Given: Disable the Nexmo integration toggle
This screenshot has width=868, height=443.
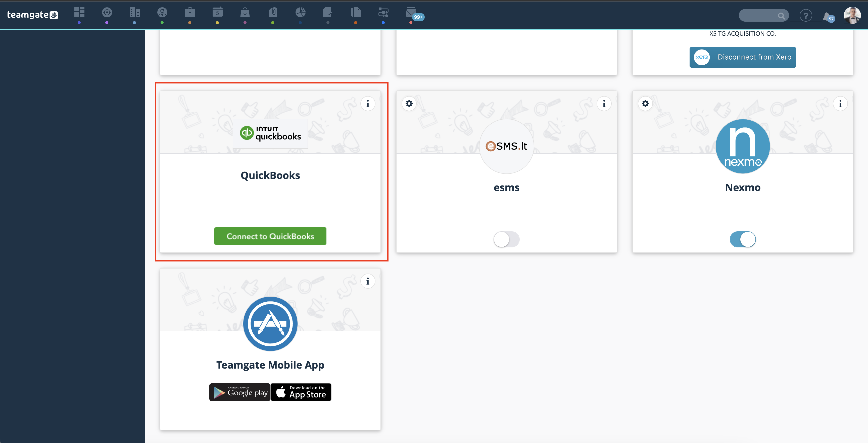Looking at the screenshot, I should [x=743, y=239].
